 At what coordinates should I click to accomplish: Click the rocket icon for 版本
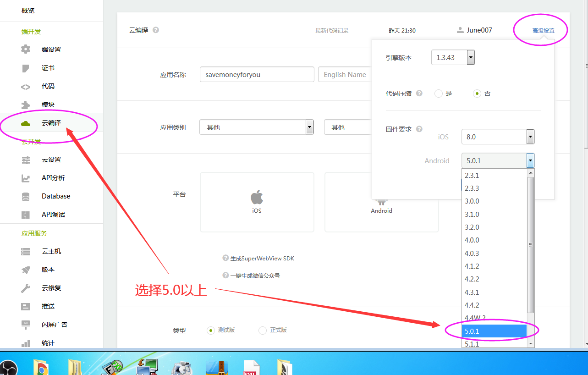(x=26, y=270)
